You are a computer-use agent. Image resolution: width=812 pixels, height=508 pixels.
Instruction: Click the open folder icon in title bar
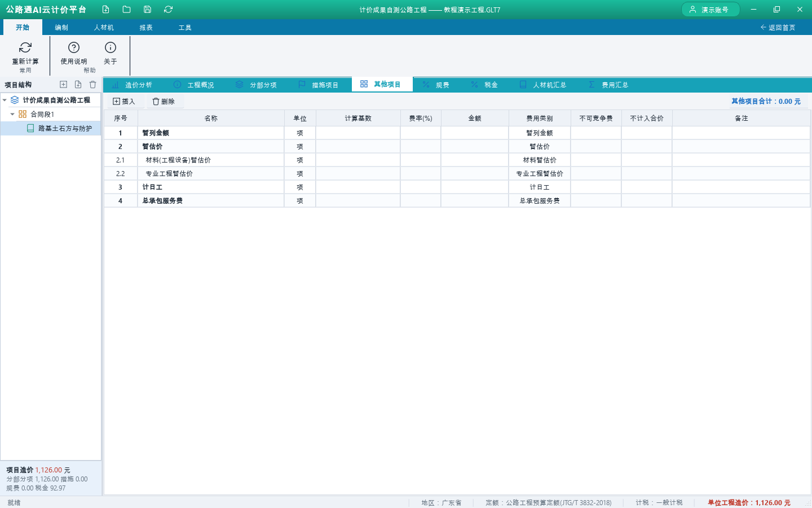126,9
